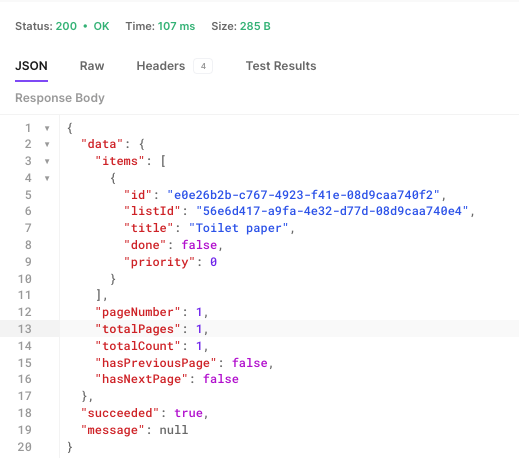This screenshot has width=519, height=465.
Task: Click the "hasPreviousPage" key
Action: pos(156,363)
